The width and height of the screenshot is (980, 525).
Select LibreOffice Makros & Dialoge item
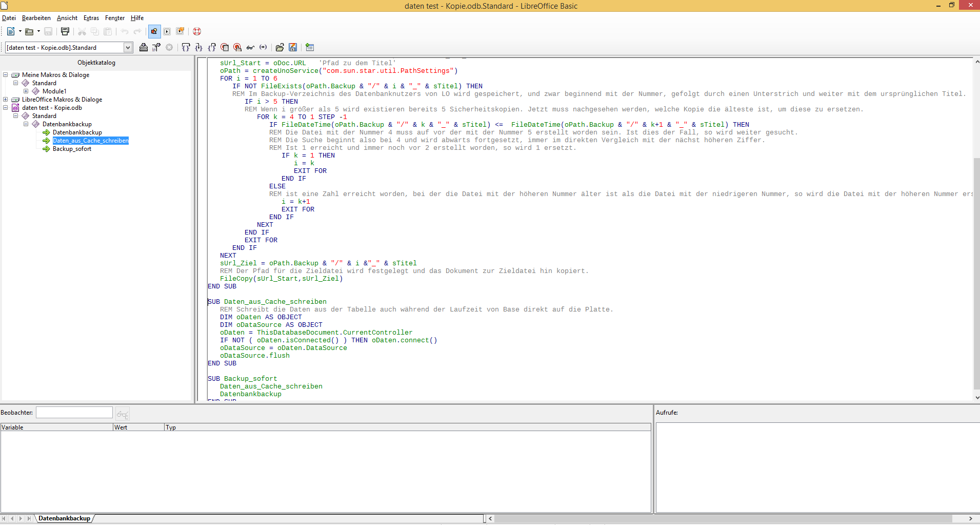62,100
